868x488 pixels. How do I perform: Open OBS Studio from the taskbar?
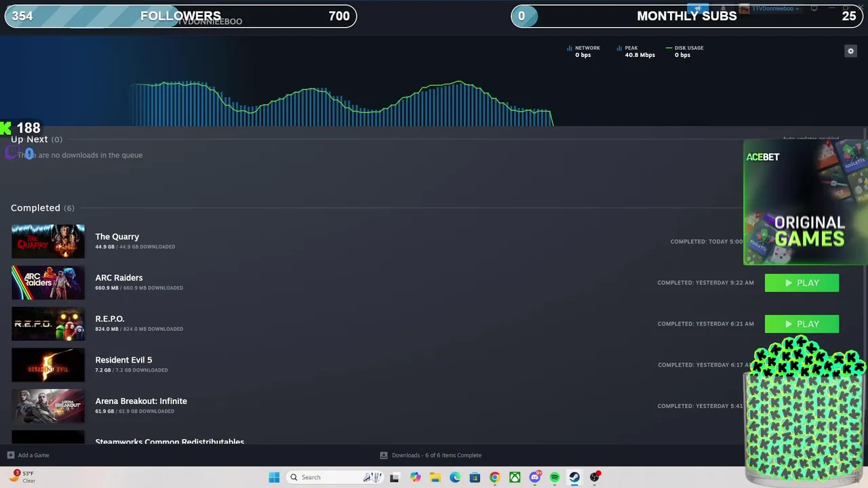[x=595, y=477]
